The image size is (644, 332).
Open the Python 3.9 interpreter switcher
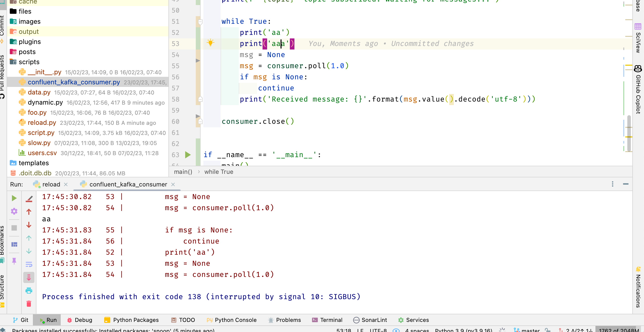click(x=463, y=330)
